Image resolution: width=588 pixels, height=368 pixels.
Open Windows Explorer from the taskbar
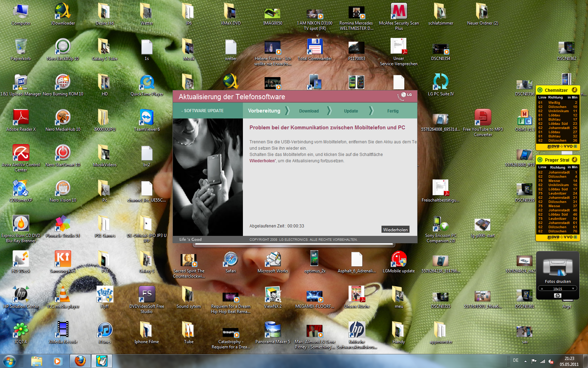[x=37, y=361]
